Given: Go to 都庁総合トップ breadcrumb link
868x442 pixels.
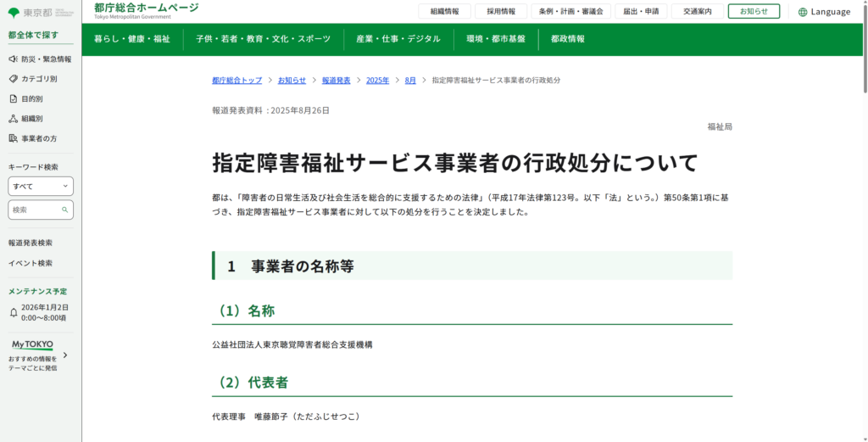Looking at the screenshot, I should [x=236, y=80].
